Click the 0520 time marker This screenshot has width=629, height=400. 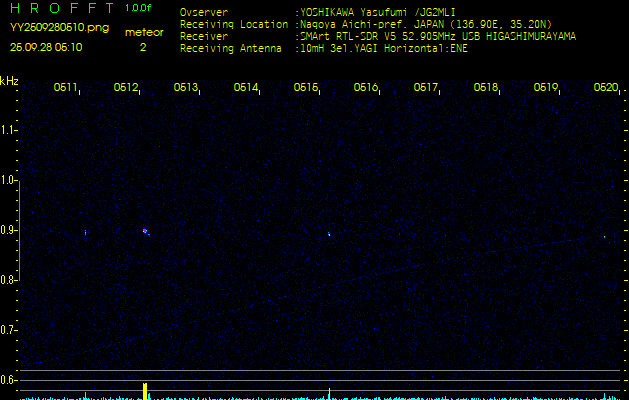606,87
